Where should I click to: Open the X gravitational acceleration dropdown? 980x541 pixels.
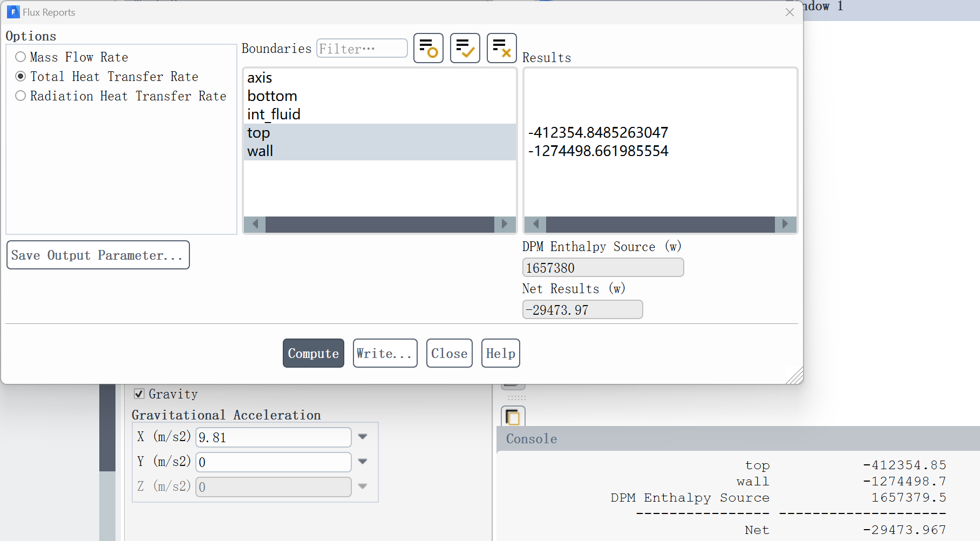click(x=363, y=437)
